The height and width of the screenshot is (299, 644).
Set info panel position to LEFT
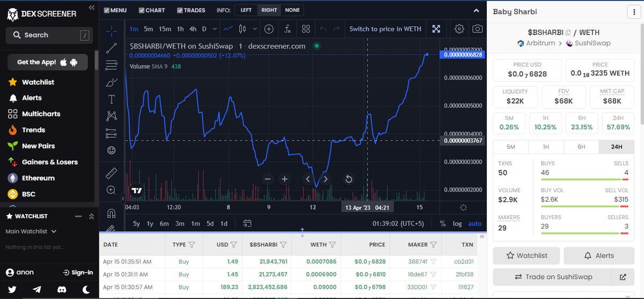pyautogui.click(x=246, y=10)
